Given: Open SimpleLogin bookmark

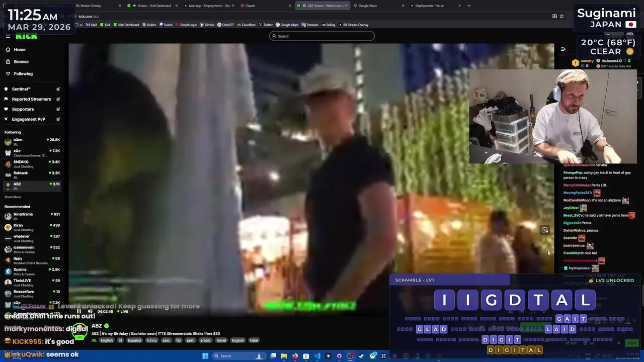Looking at the screenshot, I should tap(186, 25).
